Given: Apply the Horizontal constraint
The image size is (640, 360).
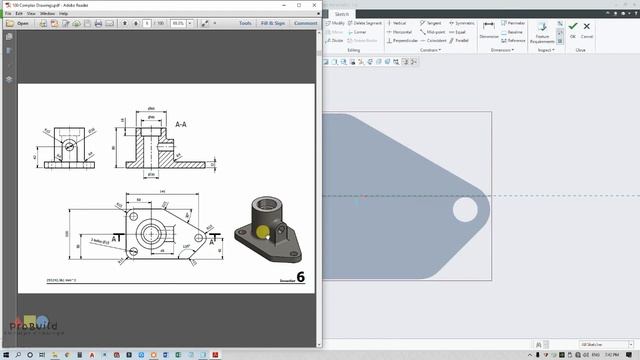Looking at the screenshot, I should tap(399, 32).
